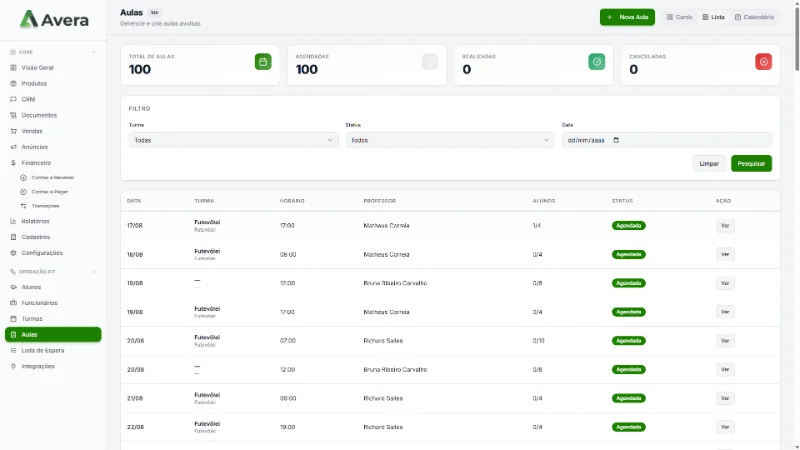800x450 pixels.
Task: Click Agendada badge in 21/08 row
Action: click(x=629, y=398)
